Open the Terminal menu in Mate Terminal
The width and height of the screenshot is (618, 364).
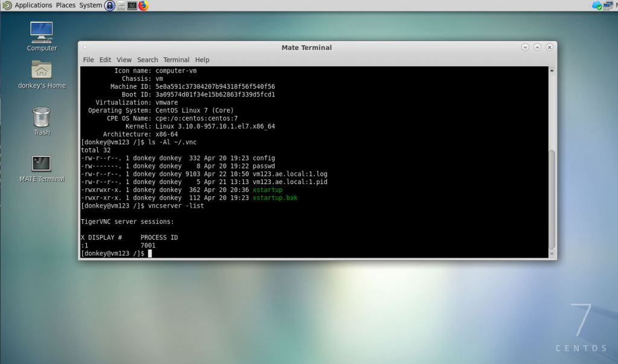(x=176, y=60)
